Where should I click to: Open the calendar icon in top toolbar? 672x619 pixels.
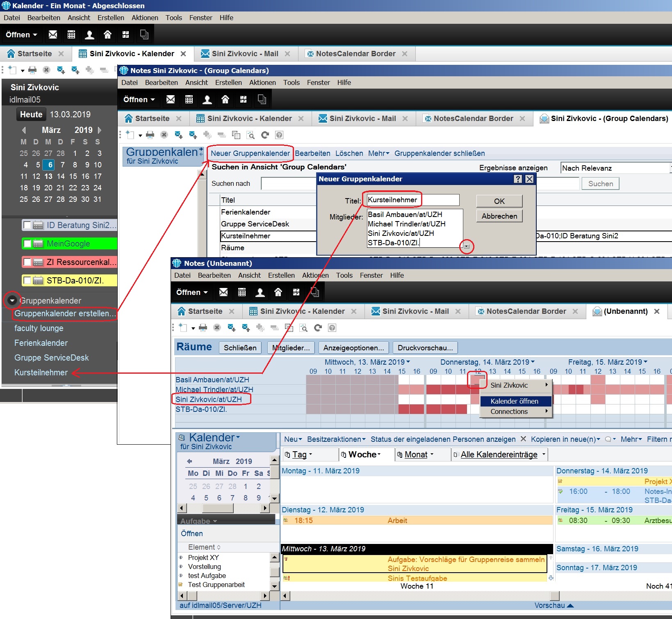(71, 35)
